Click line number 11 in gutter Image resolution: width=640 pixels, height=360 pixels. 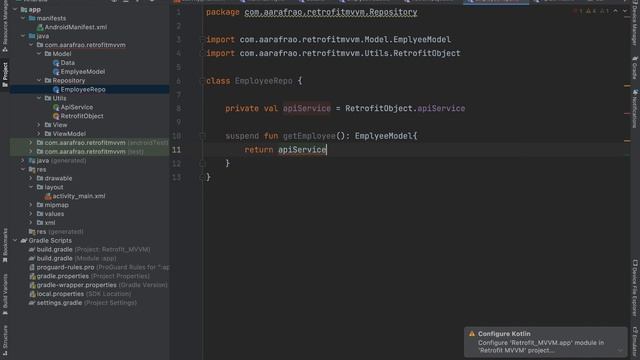[176, 150]
